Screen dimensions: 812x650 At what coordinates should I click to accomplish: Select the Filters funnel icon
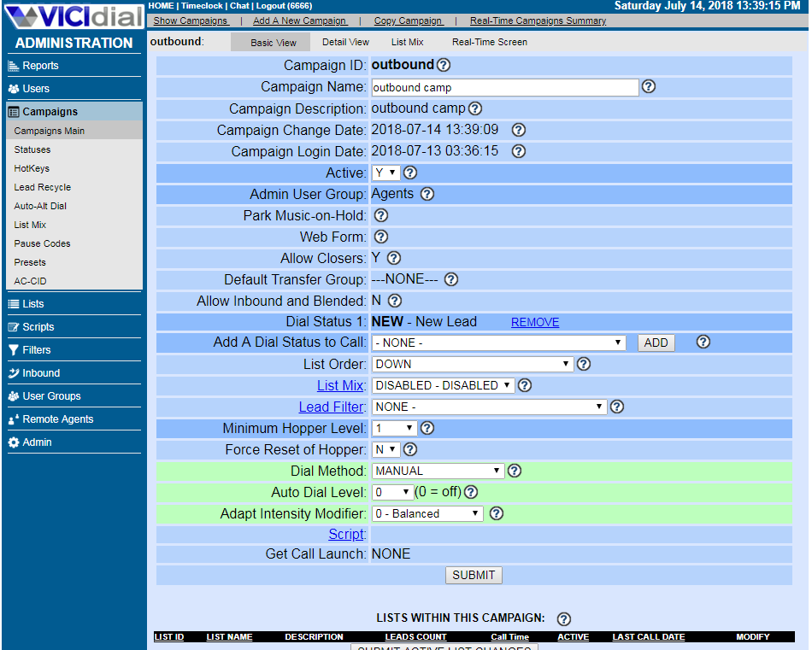[12, 349]
